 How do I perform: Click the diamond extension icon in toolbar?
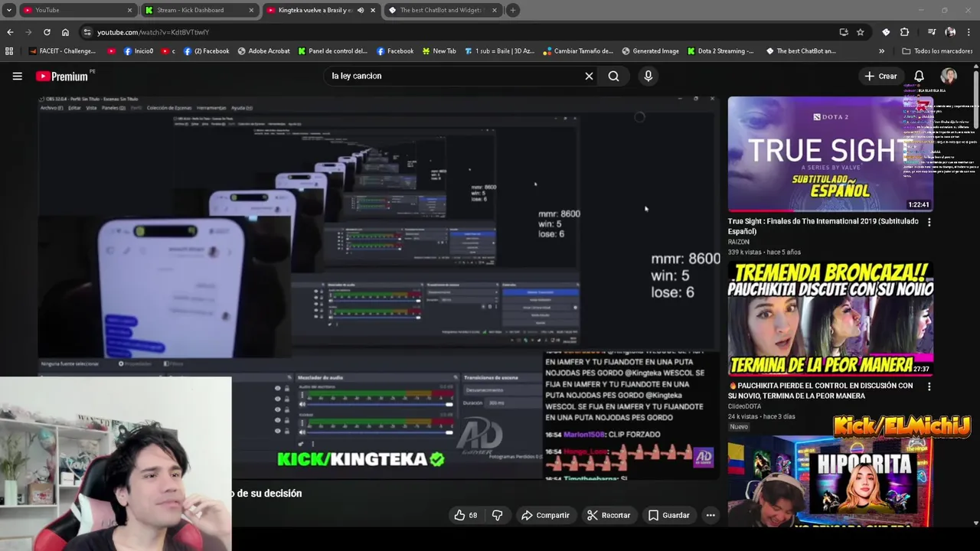886,32
